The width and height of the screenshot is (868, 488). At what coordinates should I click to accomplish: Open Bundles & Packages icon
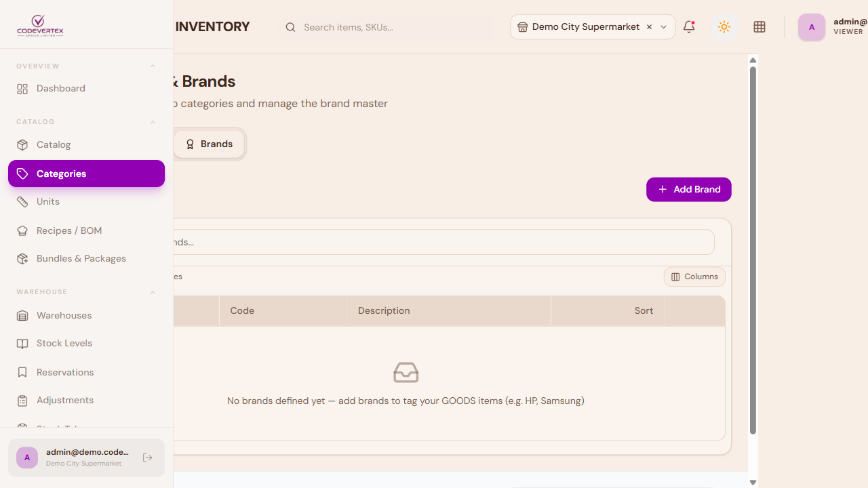(22, 259)
